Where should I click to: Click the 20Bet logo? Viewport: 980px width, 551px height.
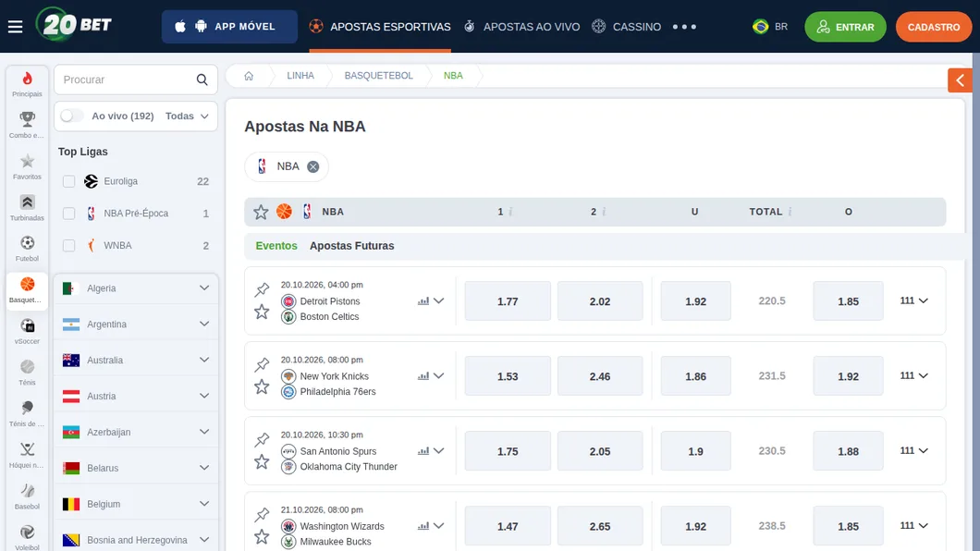click(74, 24)
